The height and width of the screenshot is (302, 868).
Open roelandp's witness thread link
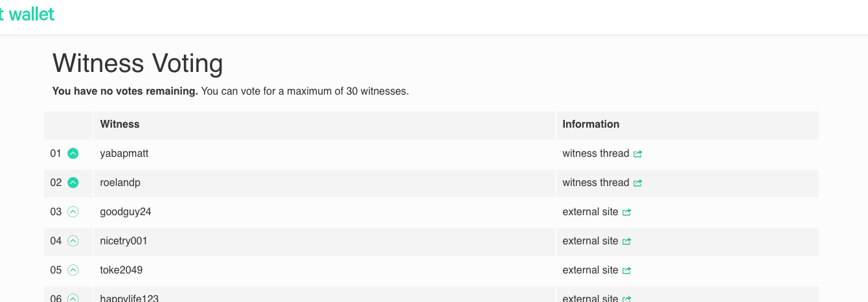point(595,183)
